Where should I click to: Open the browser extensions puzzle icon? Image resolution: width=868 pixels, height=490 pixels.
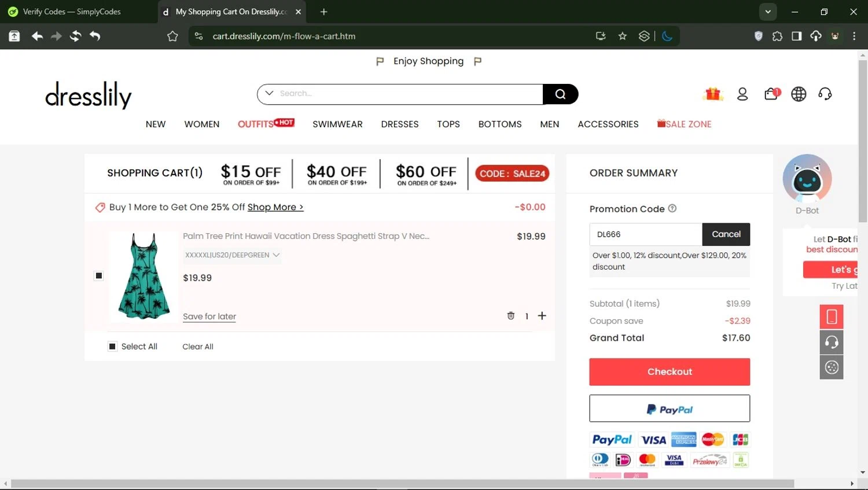[777, 36]
